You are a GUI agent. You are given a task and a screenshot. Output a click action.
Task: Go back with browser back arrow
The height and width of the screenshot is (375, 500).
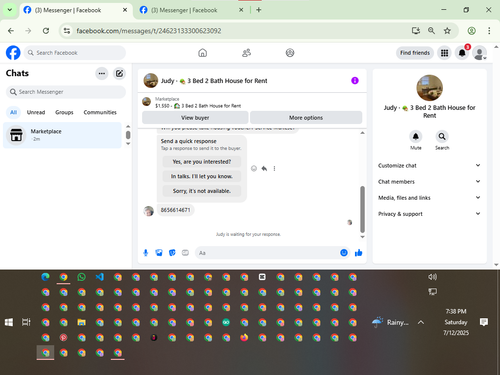(11, 31)
